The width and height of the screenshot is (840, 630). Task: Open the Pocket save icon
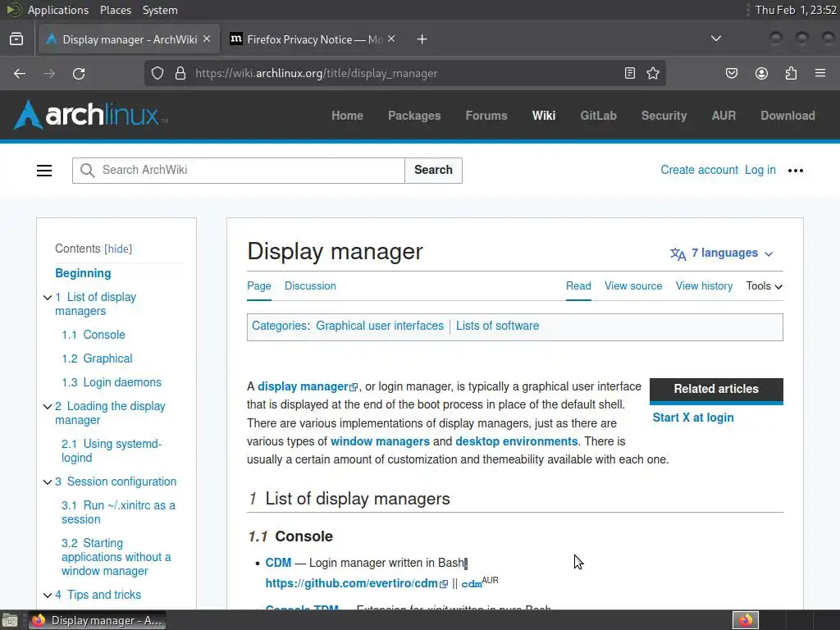(x=731, y=73)
